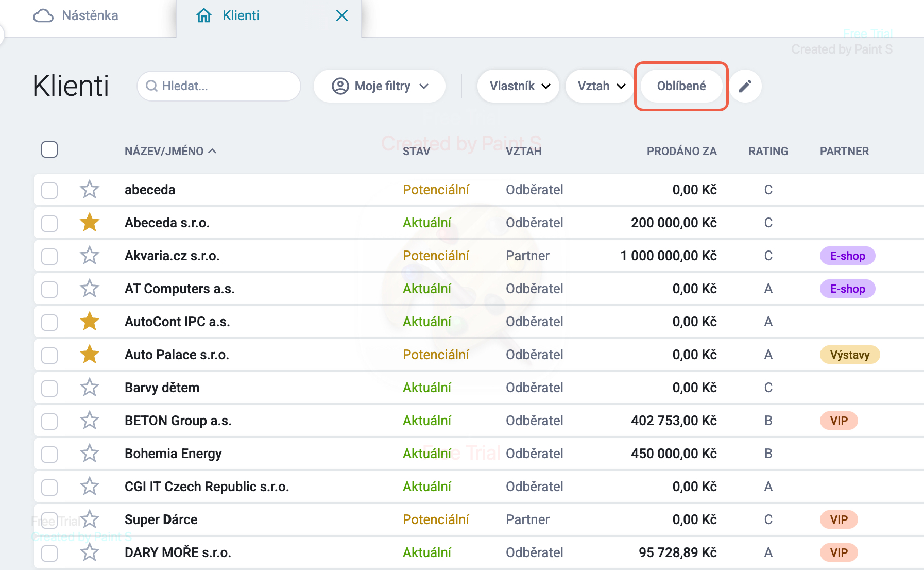The height and width of the screenshot is (570, 924).
Task: Unstar Abeceda s.r.o. favorite star
Action: point(90,222)
